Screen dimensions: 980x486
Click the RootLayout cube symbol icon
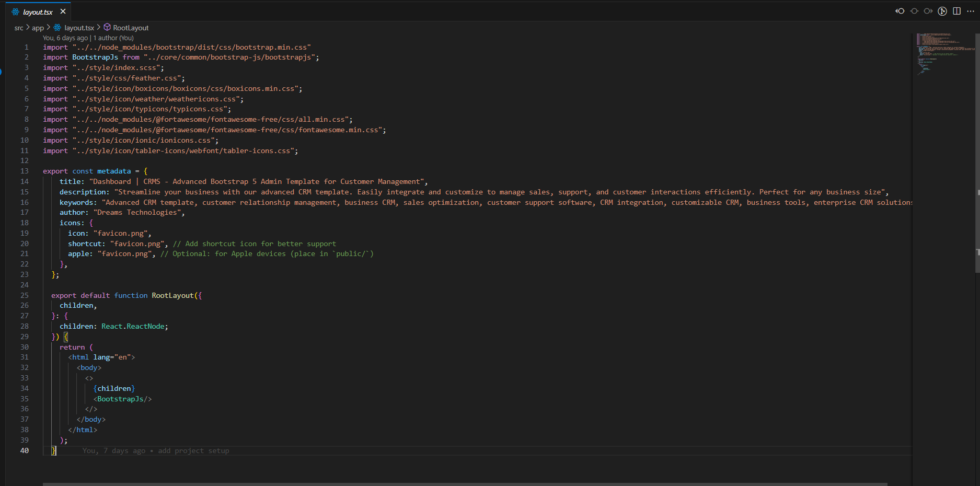107,27
